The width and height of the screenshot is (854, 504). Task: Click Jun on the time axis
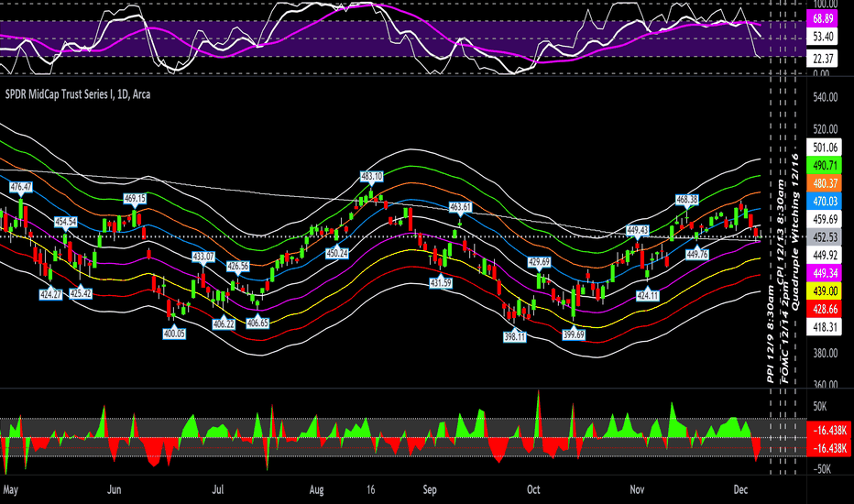(114, 489)
